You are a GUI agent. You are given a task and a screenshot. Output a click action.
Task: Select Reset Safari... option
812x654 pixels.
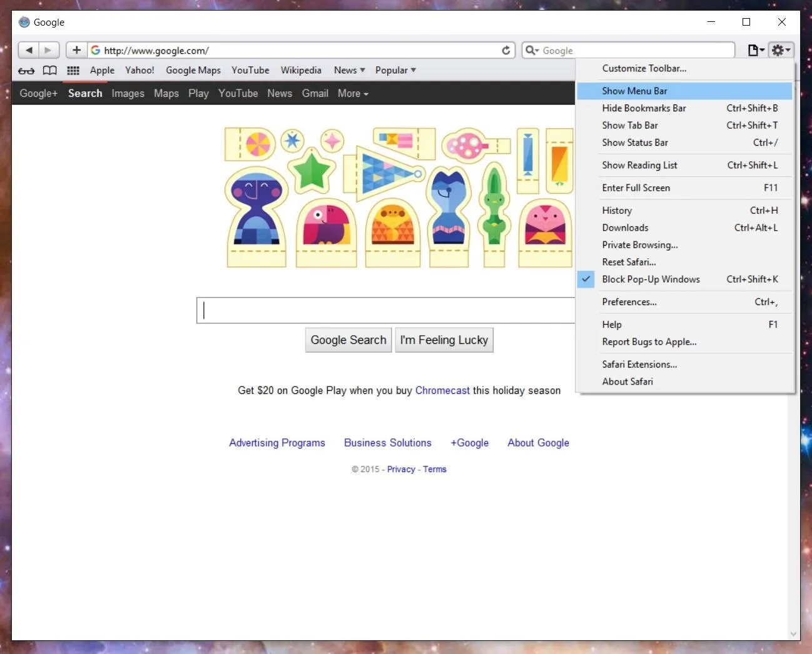coord(685,262)
